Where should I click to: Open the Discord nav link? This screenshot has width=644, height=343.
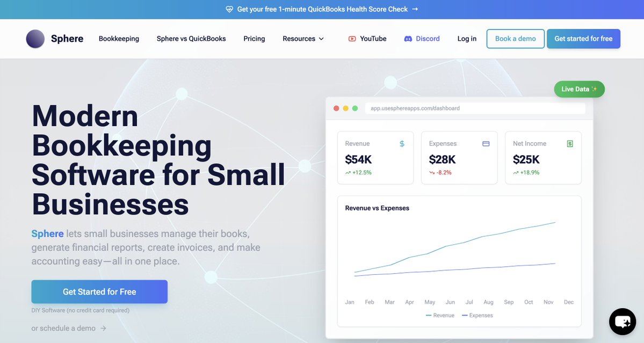pos(422,39)
